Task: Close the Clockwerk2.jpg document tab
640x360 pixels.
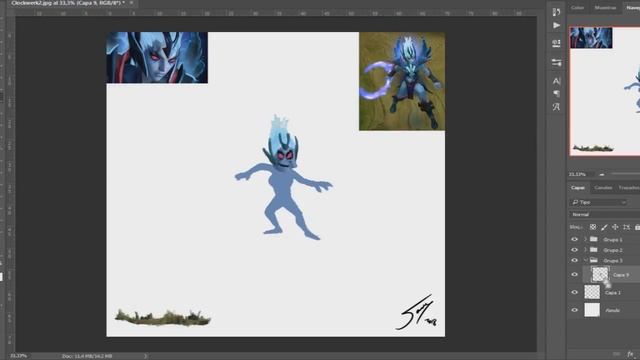Action: tap(131, 3)
